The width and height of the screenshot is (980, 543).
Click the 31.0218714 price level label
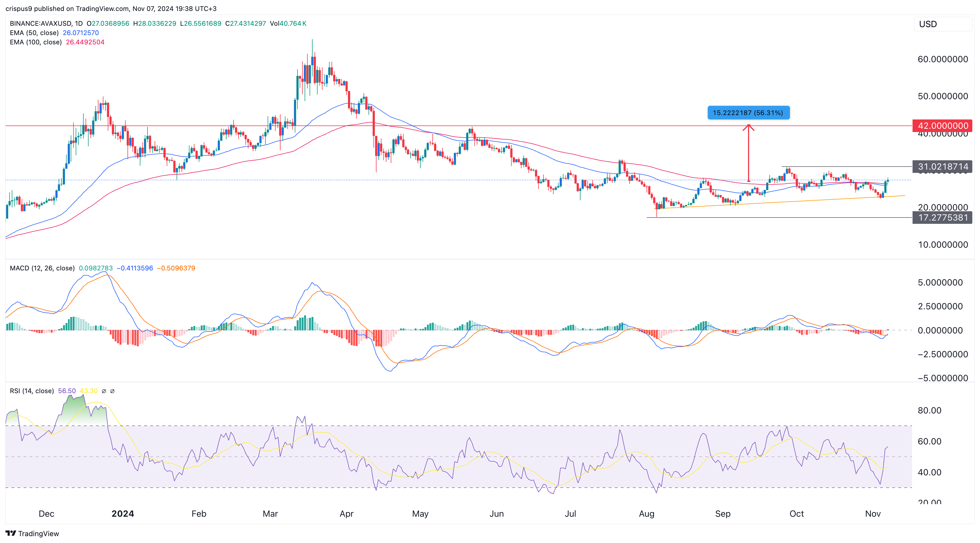[942, 166]
